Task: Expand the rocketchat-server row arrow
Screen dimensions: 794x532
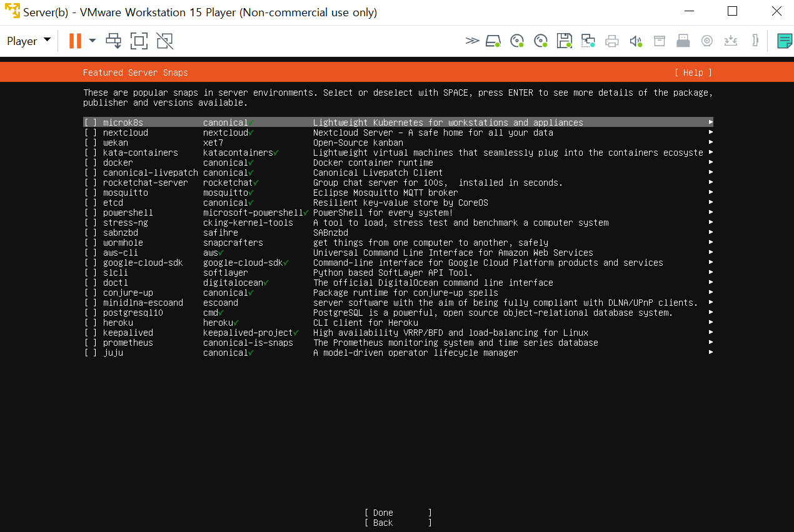Action: tap(711, 183)
